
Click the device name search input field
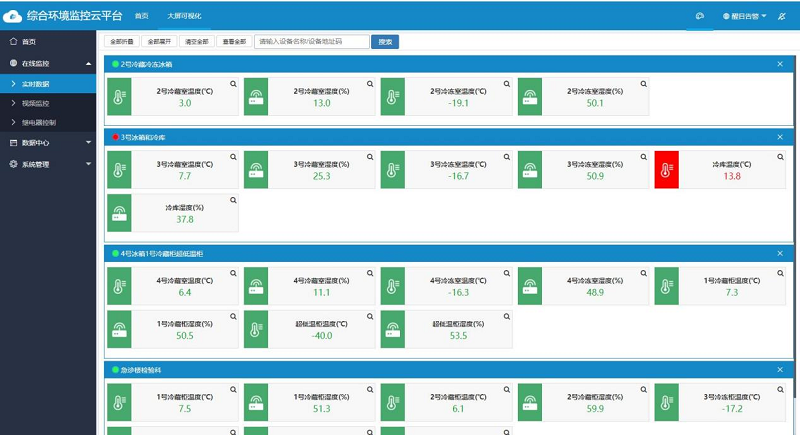[x=312, y=42]
